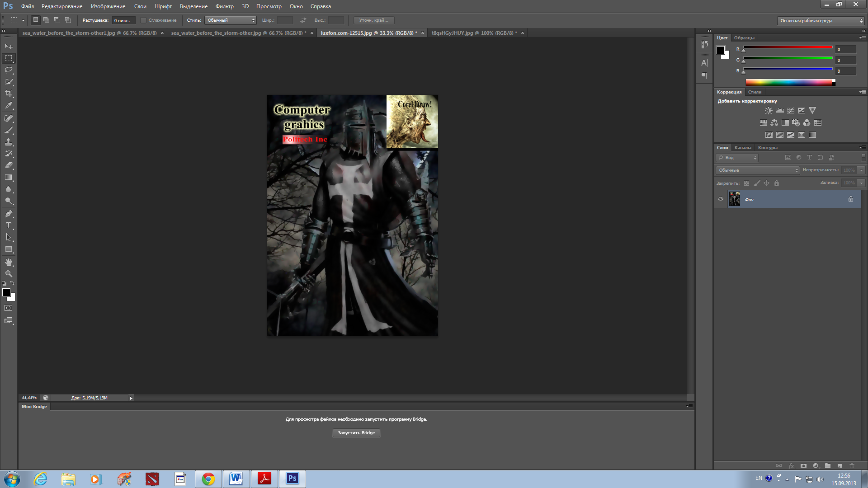Switch to t8qsHGyJHUY.jpg document tab
The width and height of the screenshot is (868, 488).
[474, 33]
